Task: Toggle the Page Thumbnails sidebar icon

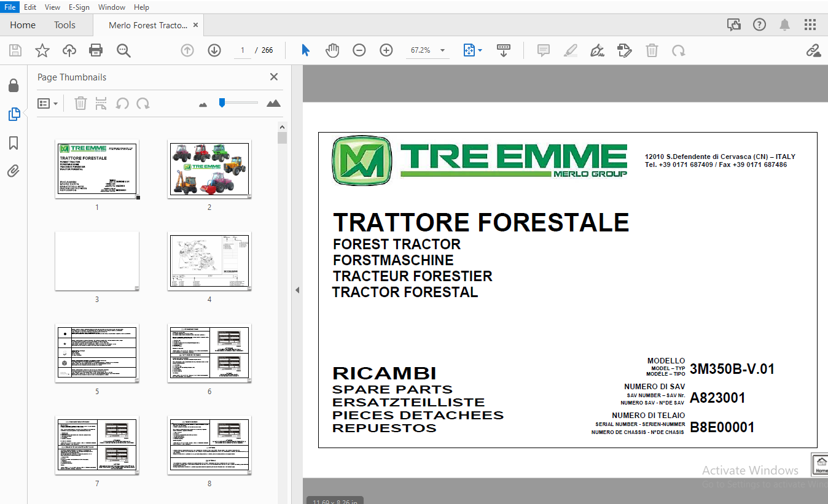Action: pyautogui.click(x=14, y=114)
